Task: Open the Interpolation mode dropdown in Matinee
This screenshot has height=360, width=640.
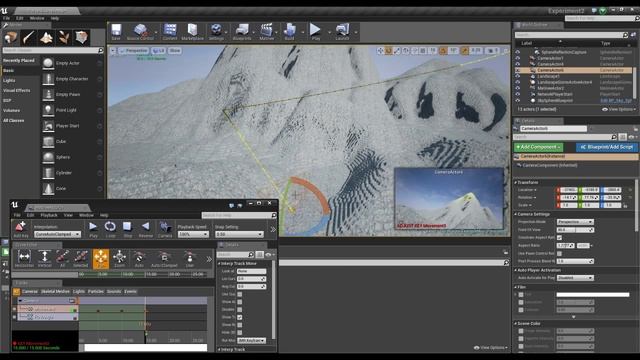Action: point(57,234)
